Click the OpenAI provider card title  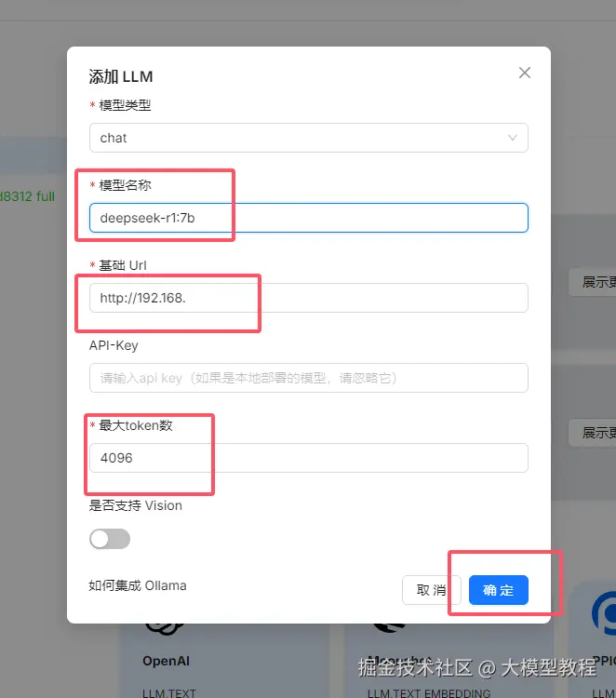click(166, 661)
